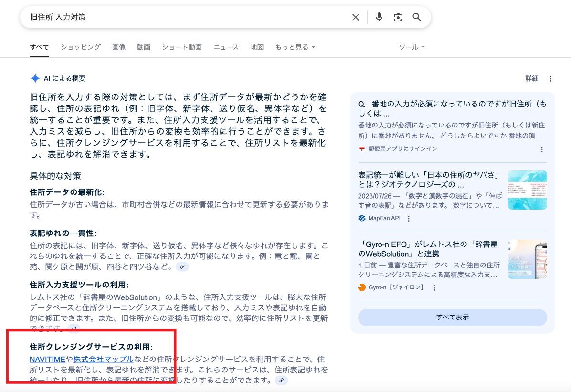Click the 詳細 link in AI overview
The height and width of the screenshot is (392, 571).
(x=532, y=79)
